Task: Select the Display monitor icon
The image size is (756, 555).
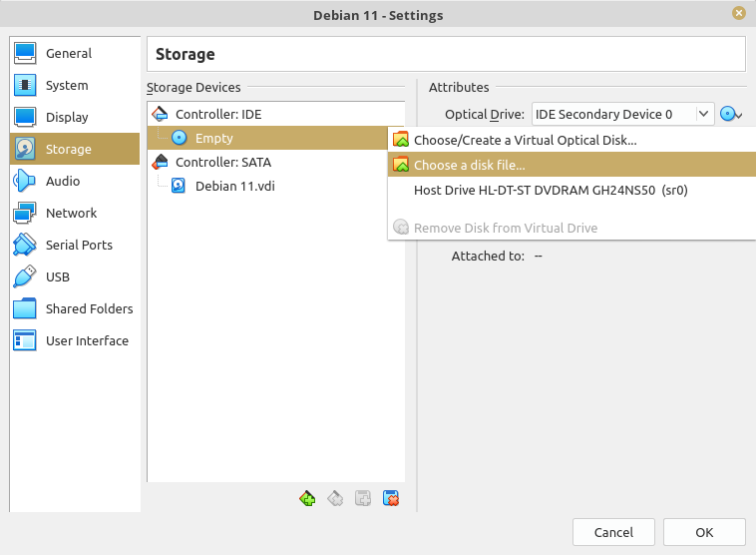Action: pos(25,117)
